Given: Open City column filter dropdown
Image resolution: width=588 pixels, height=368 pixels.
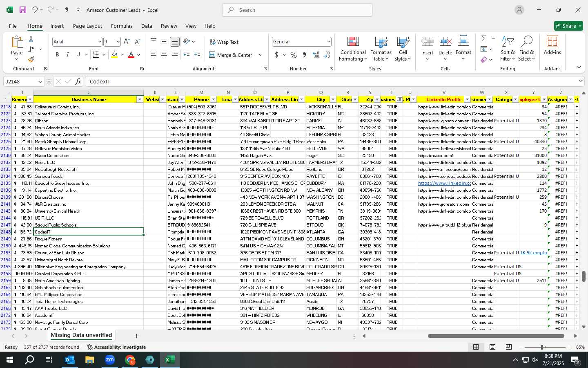Looking at the screenshot, I should click(333, 99).
